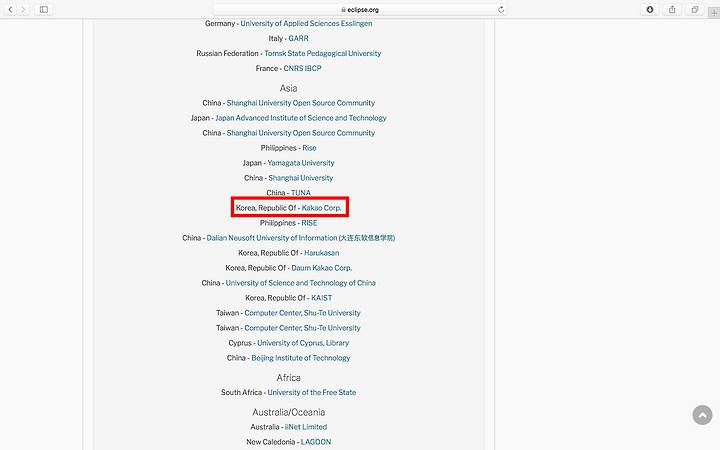
Task: Go back using the Safari back arrow
Action: (10, 9)
